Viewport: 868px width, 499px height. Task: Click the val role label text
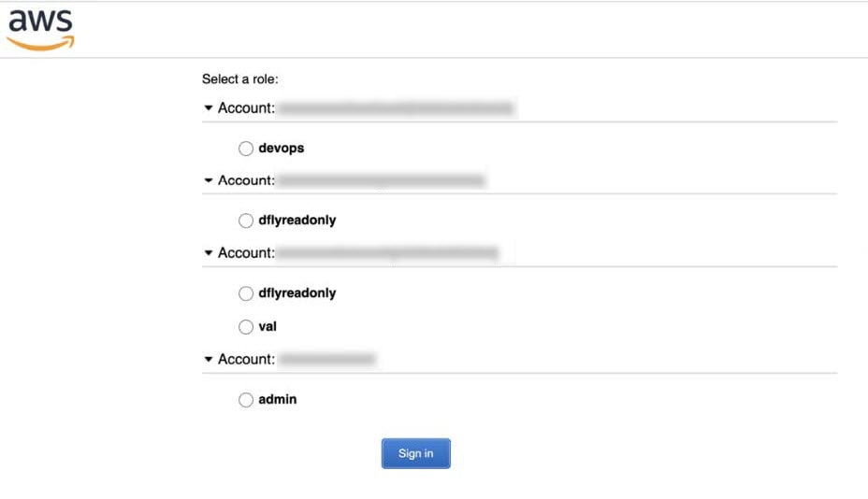(268, 327)
